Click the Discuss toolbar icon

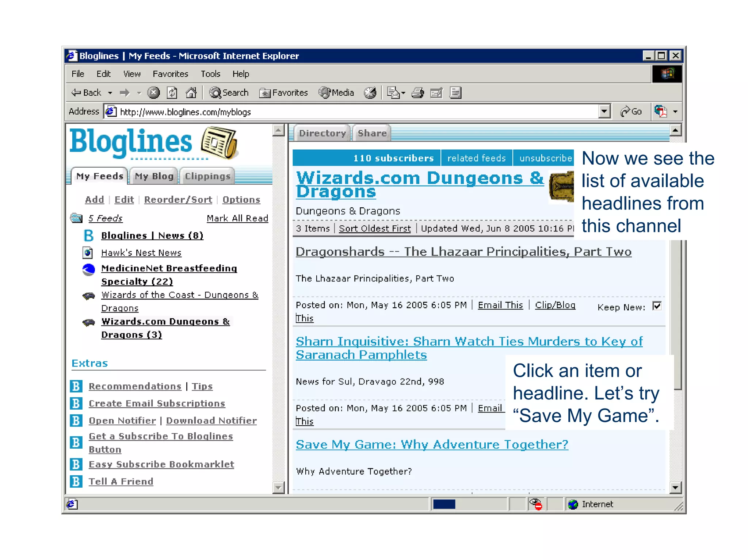coord(455,93)
